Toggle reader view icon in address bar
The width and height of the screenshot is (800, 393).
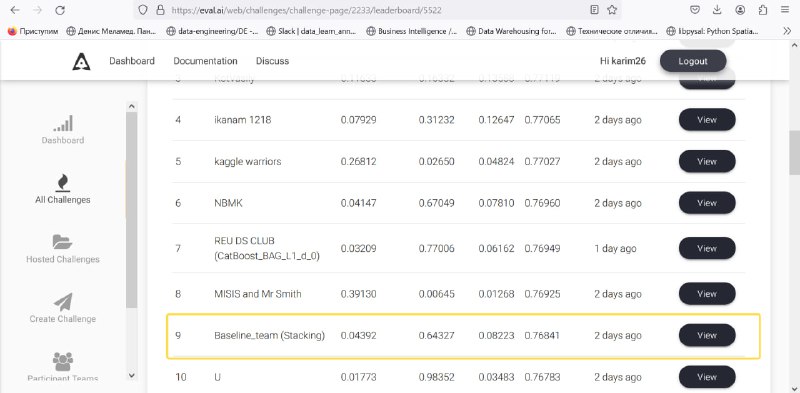594,10
